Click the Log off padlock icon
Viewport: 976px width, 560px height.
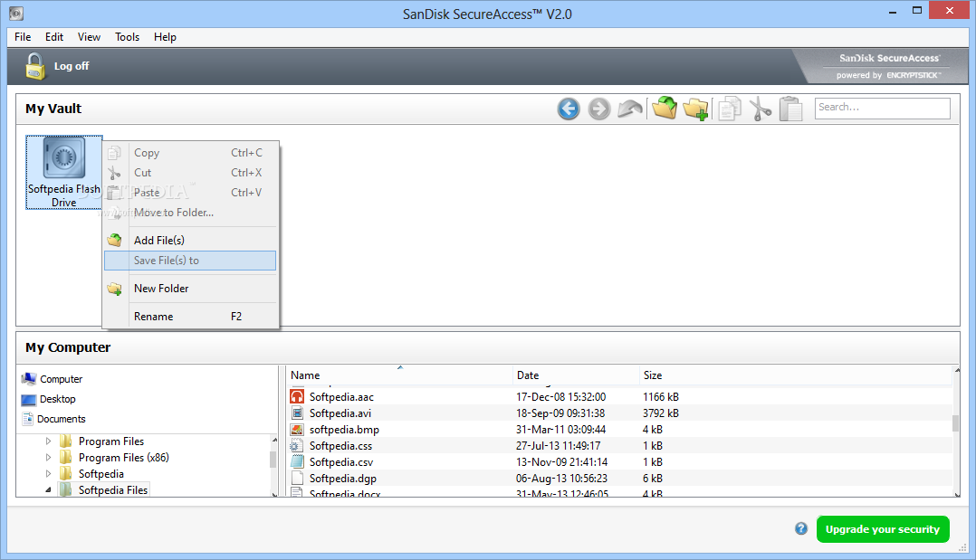pyautogui.click(x=35, y=66)
